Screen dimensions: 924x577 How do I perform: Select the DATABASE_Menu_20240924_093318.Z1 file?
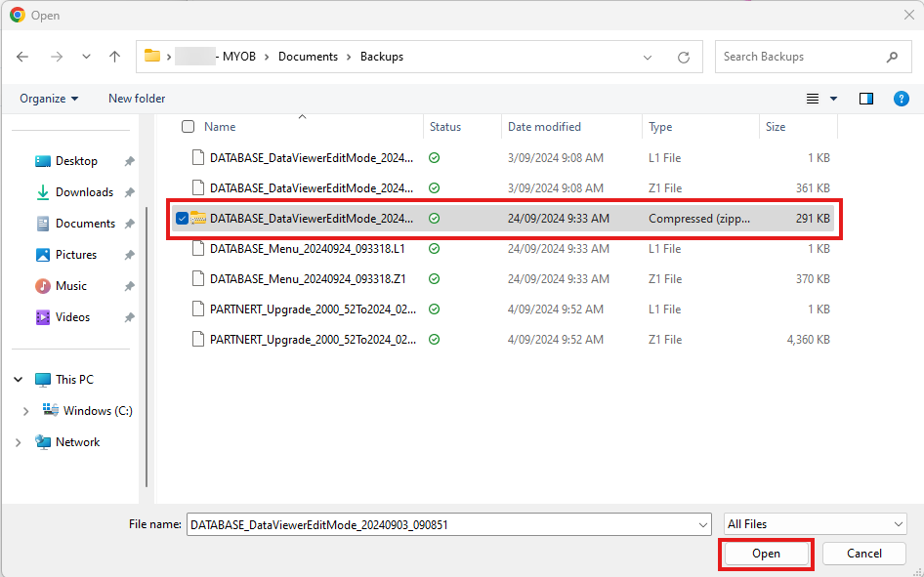coord(308,278)
